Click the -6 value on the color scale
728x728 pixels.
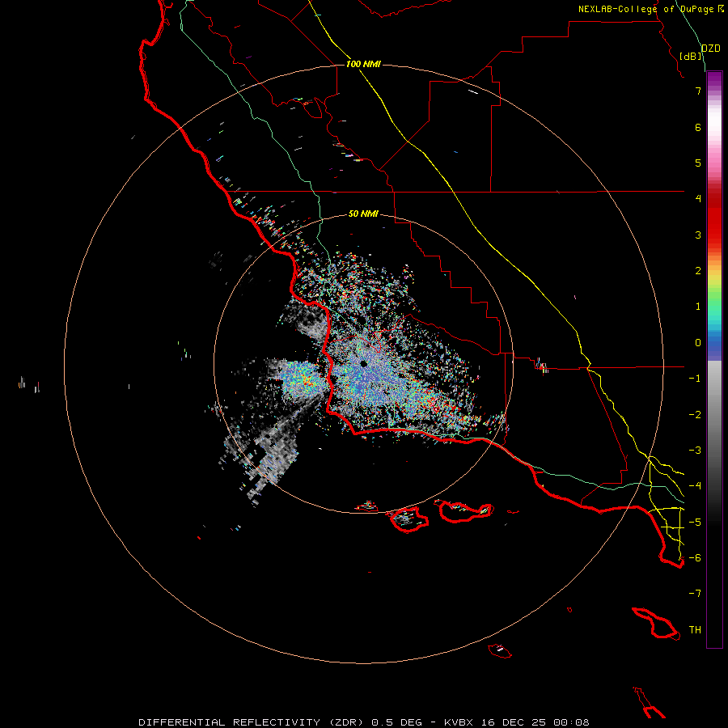click(x=695, y=558)
